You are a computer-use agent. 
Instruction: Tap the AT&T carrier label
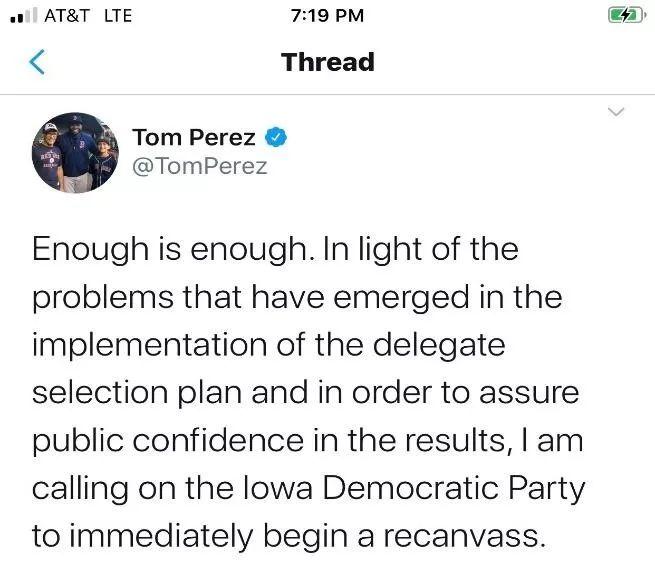[67, 16]
